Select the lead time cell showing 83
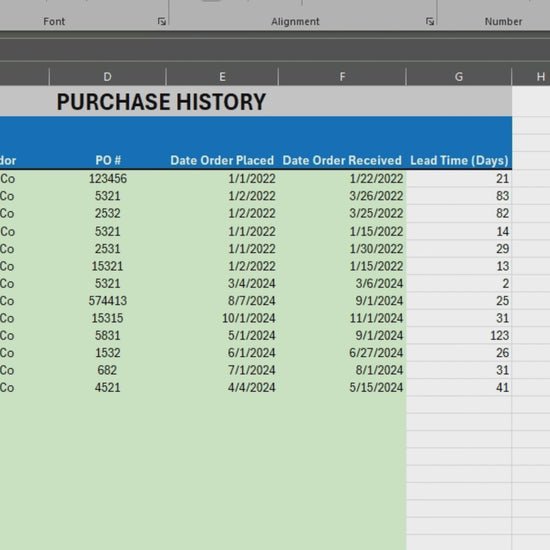 (x=459, y=196)
